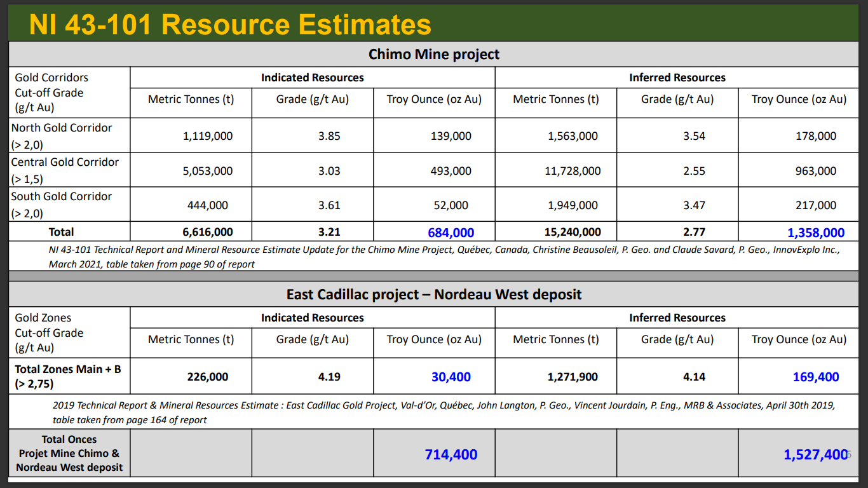Select the 'East Cadillac project – Nordeau West deposit' heading
The height and width of the screenshot is (488, 868).
(x=434, y=294)
